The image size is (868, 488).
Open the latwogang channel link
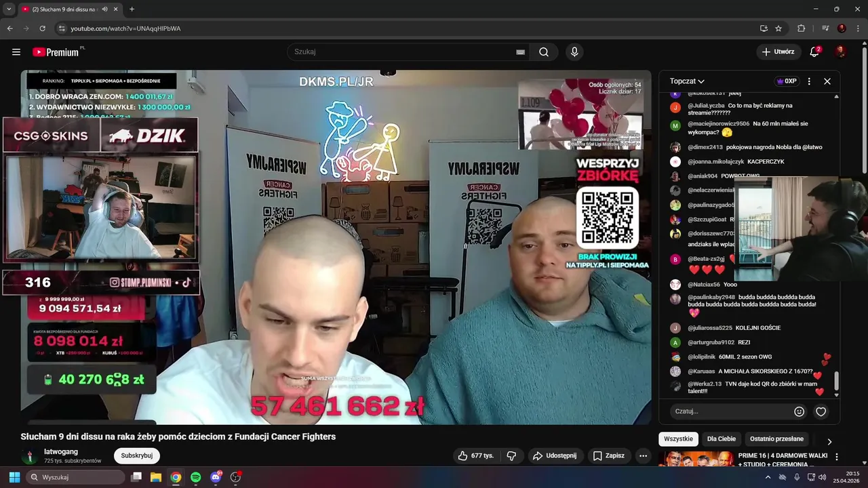pyautogui.click(x=61, y=451)
